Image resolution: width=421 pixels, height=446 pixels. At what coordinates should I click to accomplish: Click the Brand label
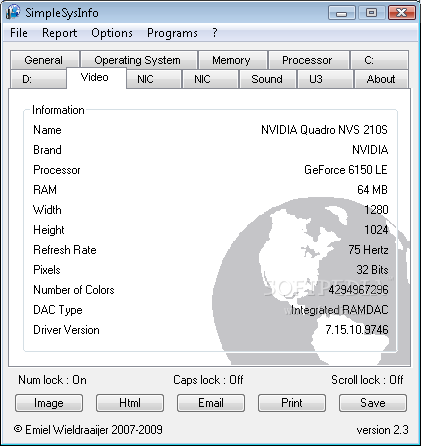[47, 150]
